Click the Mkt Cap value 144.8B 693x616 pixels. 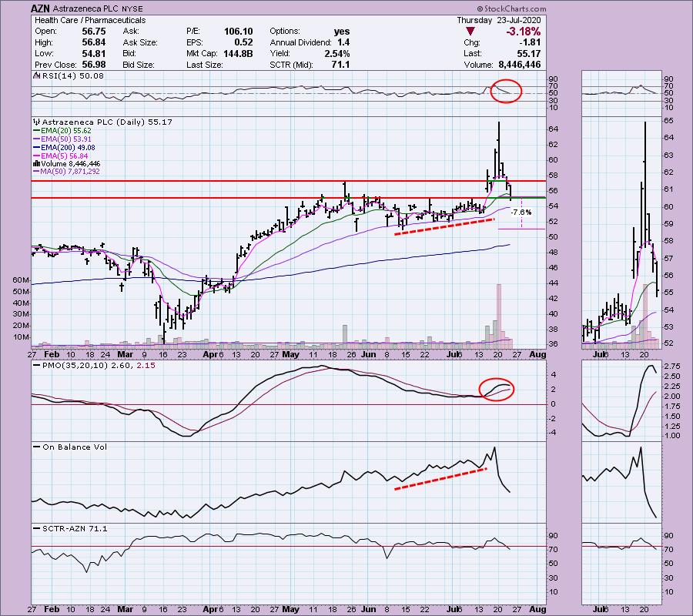239,53
